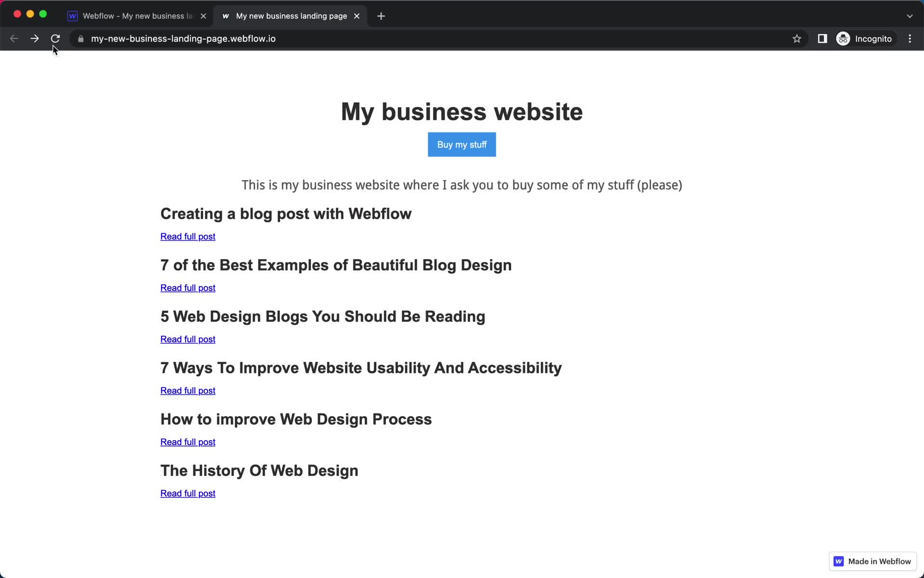The image size is (924, 578).
Task: Click the Buy my stuff button
Action: tap(462, 144)
